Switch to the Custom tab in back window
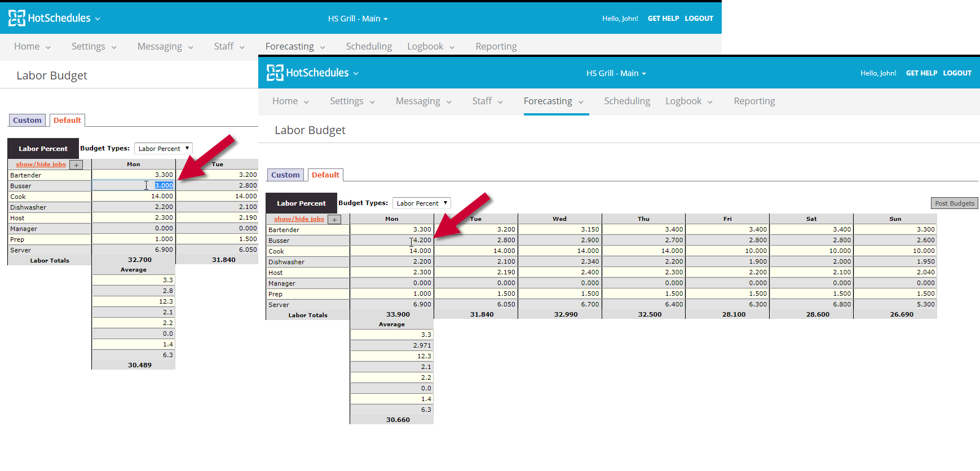980x471 pixels. point(27,121)
